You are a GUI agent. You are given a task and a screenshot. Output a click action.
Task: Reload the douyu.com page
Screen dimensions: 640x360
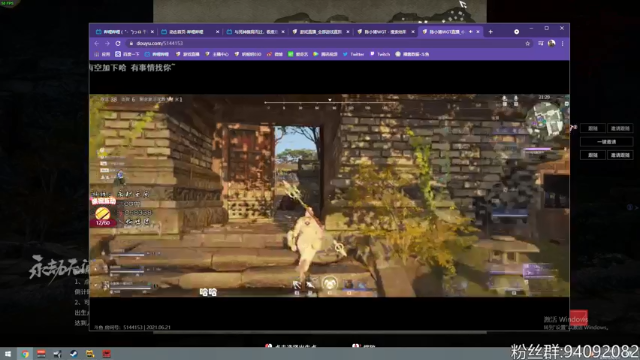click(x=118, y=43)
